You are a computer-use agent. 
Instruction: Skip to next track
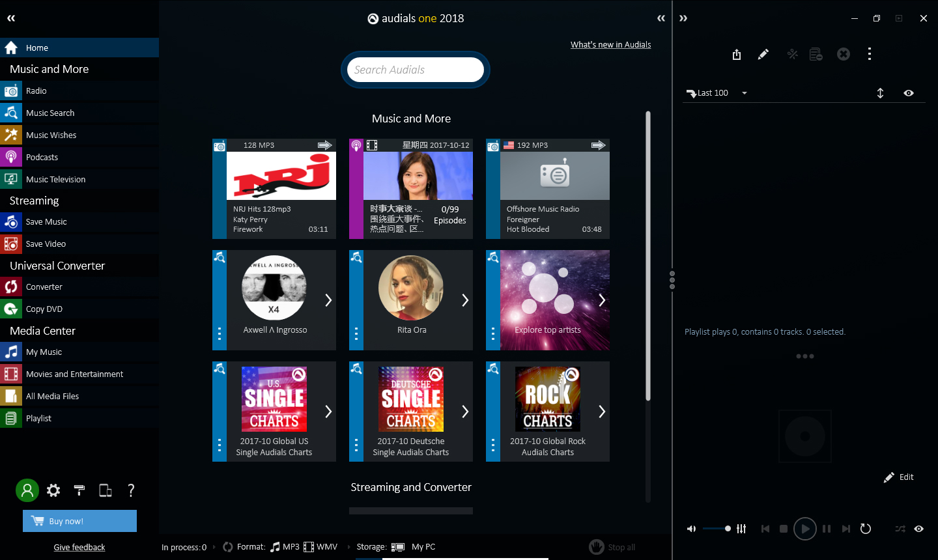tap(846, 529)
